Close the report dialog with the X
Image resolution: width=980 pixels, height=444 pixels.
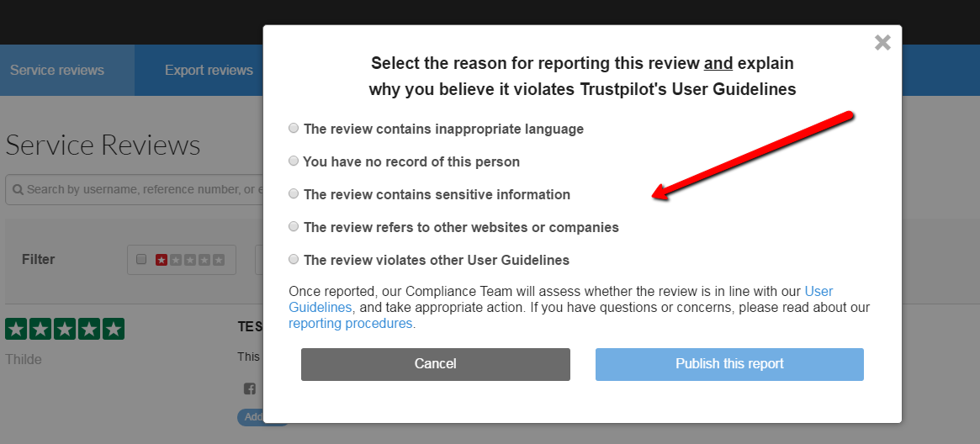click(882, 42)
